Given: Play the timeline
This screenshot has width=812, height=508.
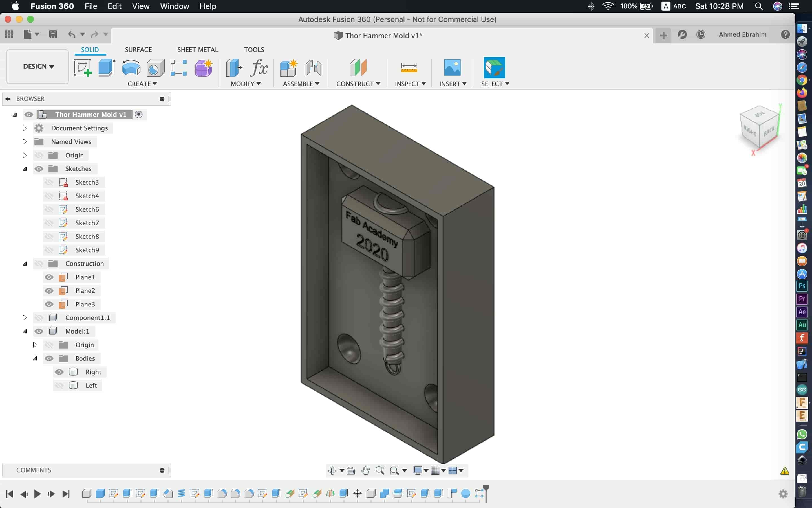Looking at the screenshot, I should [x=37, y=494].
